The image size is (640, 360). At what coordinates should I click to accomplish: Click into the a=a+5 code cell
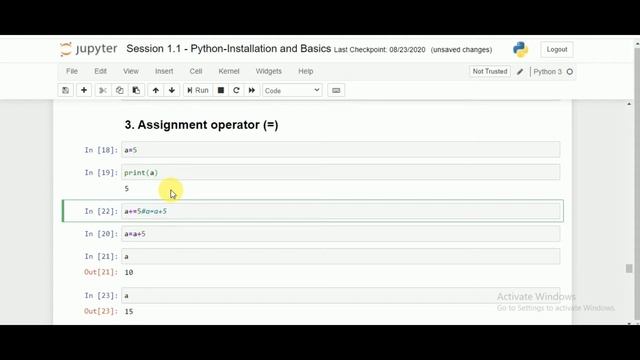341,234
